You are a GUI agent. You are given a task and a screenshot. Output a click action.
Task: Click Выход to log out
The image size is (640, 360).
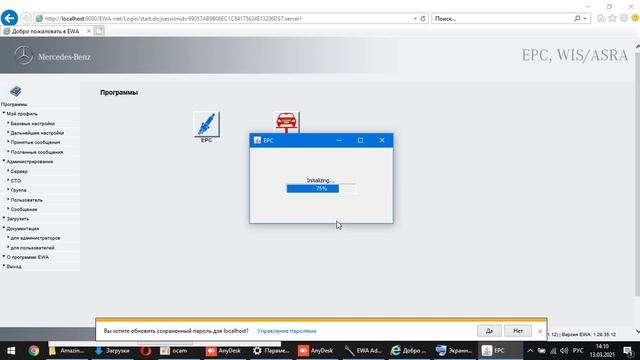14,267
